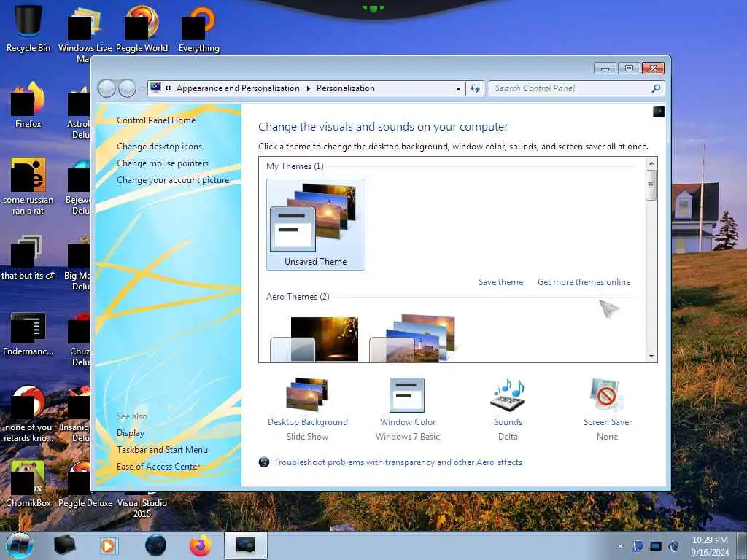Open the black box taskbar icon
Image resolution: width=747 pixels, height=560 pixels.
pyautogui.click(x=64, y=545)
